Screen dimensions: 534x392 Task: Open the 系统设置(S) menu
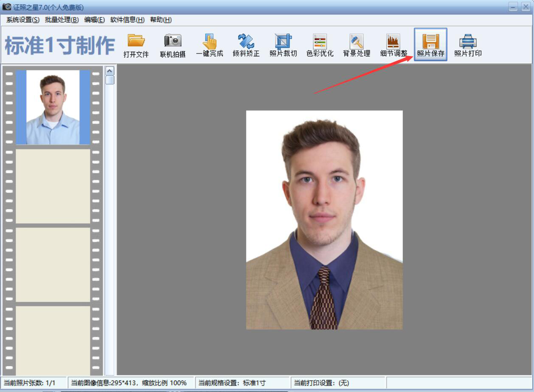pos(23,20)
